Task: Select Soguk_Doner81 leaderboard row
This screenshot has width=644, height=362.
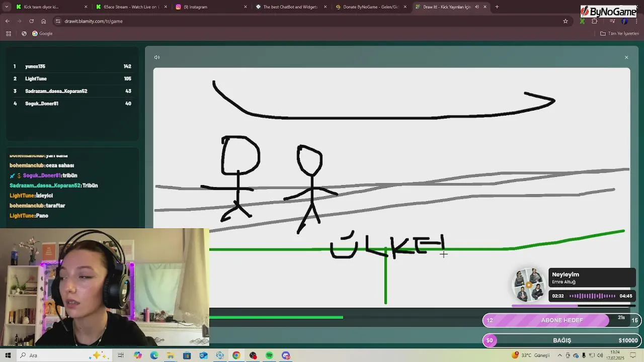Action: [72, 104]
